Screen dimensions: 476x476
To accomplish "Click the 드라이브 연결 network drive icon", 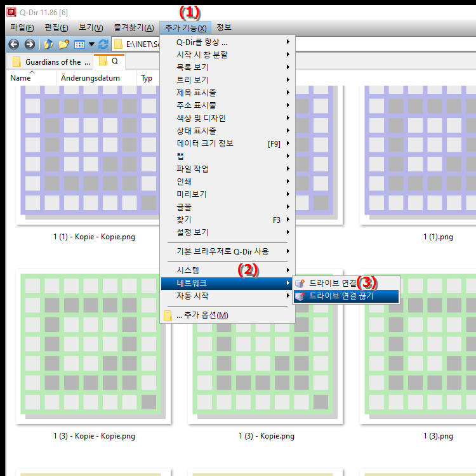I will pos(300,283).
